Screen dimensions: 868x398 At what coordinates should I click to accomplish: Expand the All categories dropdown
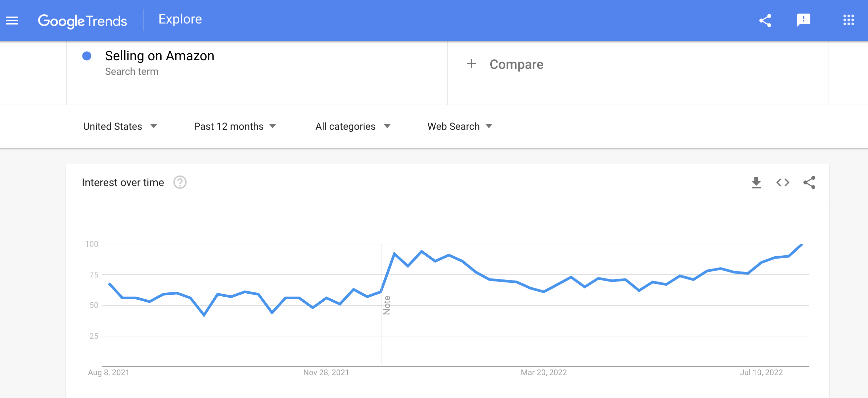[x=353, y=126]
